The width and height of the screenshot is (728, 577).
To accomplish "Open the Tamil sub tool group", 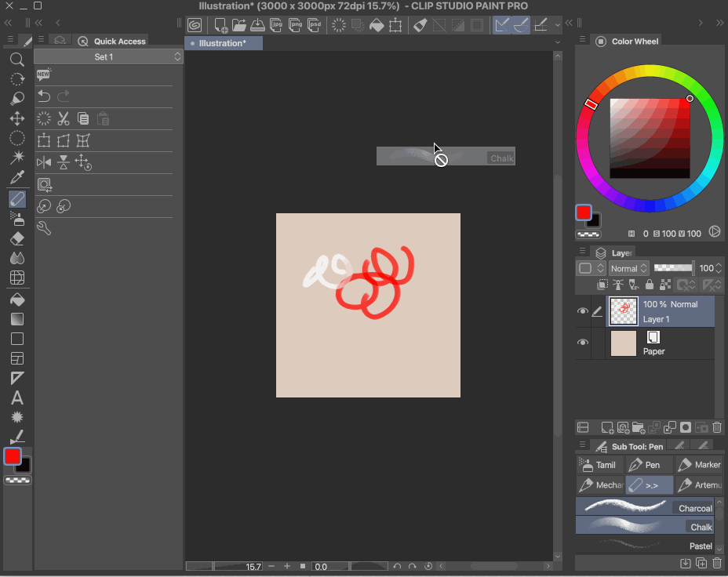I will pos(600,464).
